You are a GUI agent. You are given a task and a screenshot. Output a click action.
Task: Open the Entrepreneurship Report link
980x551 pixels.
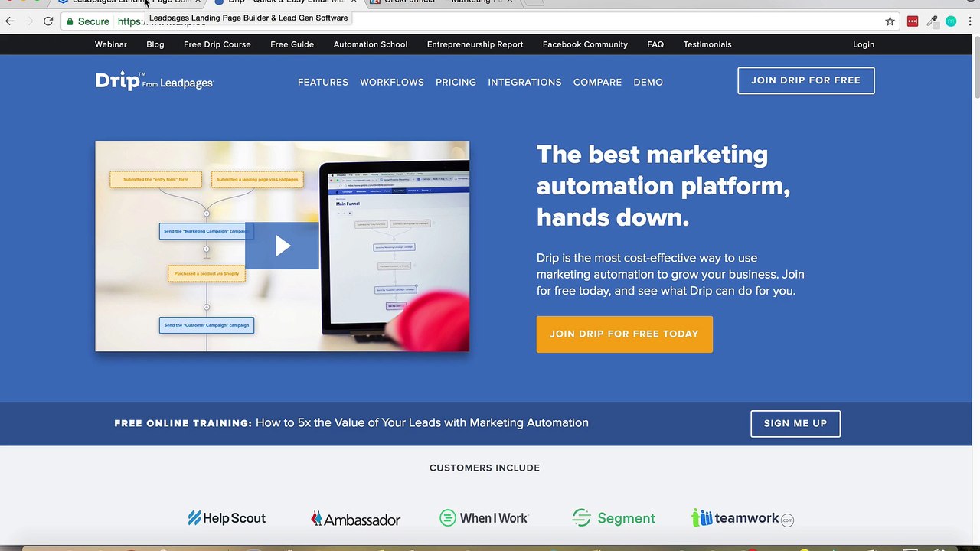tap(475, 44)
